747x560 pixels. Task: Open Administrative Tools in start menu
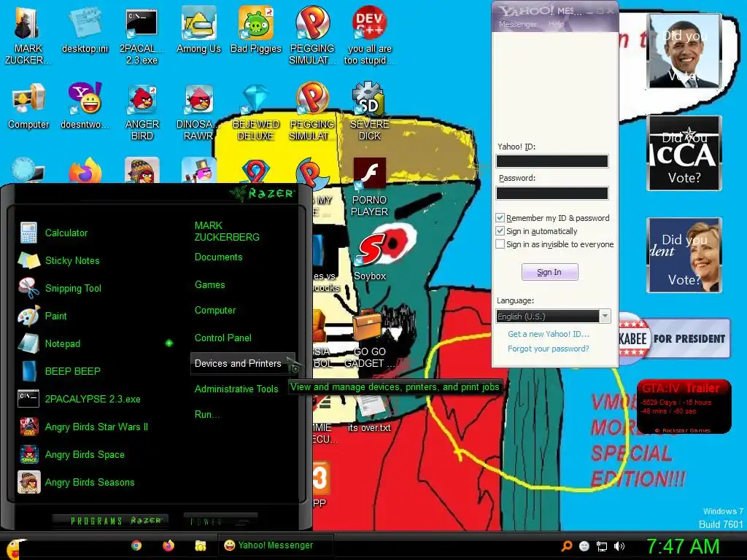pyautogui.click(x=236, y=389)
